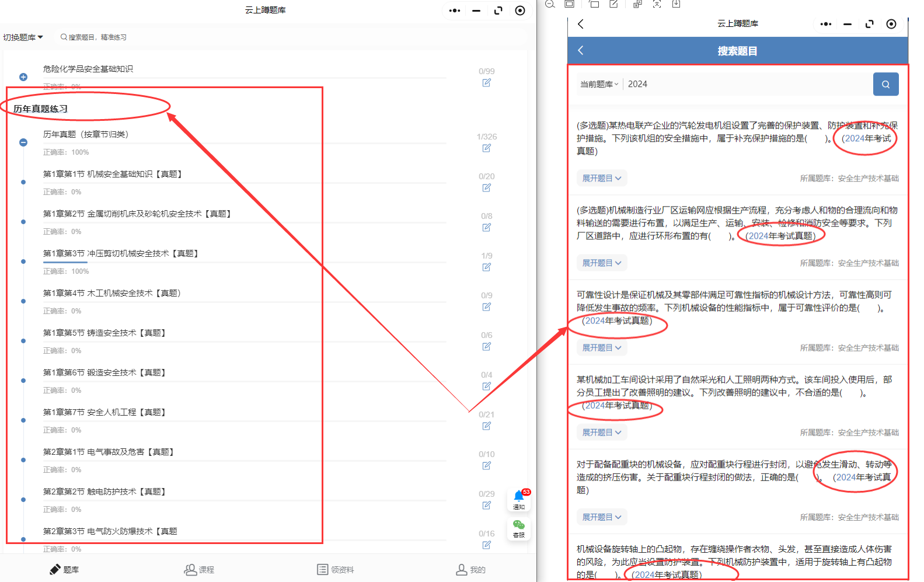Open practice icon for 历年真题（按章节归类）
Image resolution: width=924 pixels, height=582 pixels.
pos(486,148)
